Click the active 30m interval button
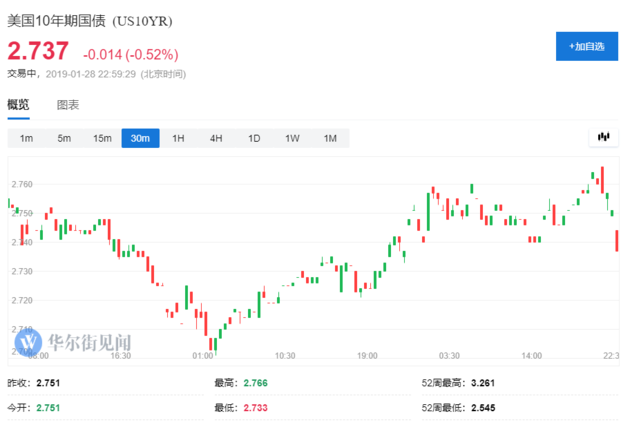The height and width of the screenshot is (434, 630). point(140,138)
